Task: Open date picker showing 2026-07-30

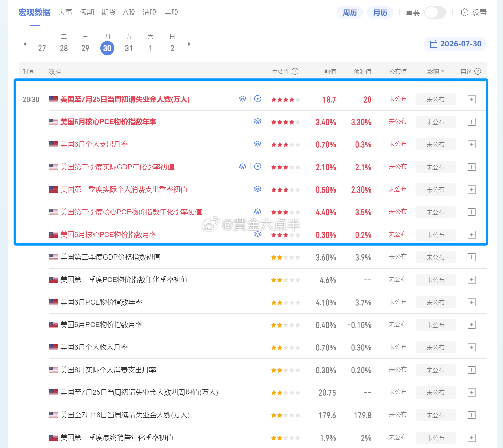Action: click(x=455, y=44)
